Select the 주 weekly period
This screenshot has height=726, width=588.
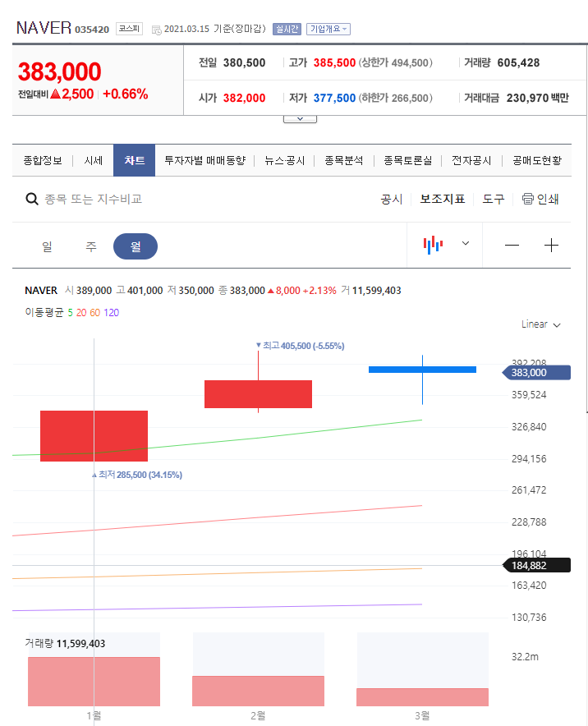coord(91,246)
